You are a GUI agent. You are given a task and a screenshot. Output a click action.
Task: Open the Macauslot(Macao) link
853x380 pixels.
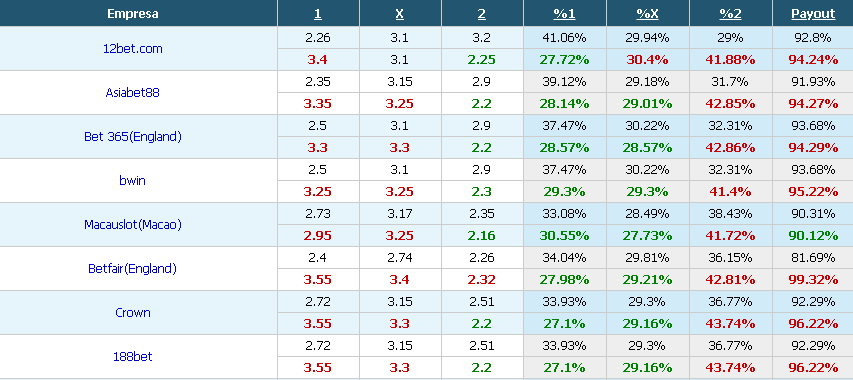tap(133, 225)
